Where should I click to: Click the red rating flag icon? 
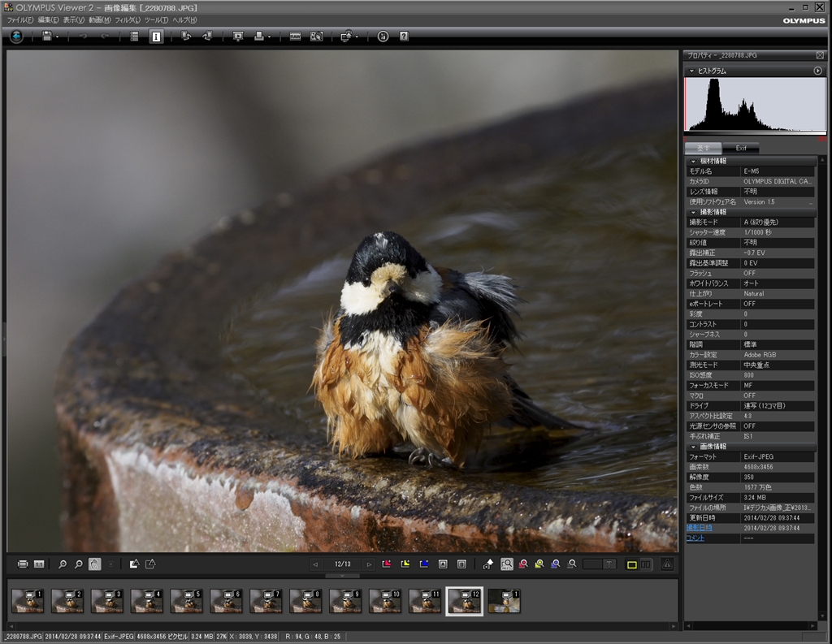pyautogui.click(x=387, y=564)
